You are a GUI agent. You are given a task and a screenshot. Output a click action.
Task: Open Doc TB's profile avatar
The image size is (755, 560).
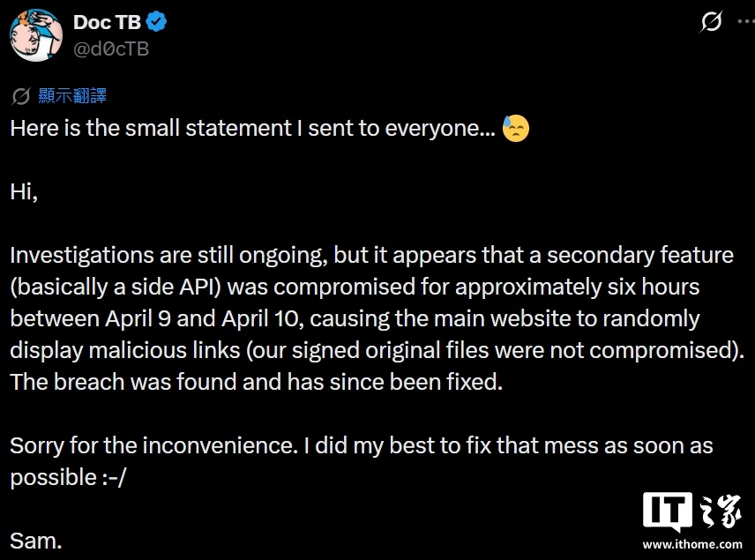[36, 35]
